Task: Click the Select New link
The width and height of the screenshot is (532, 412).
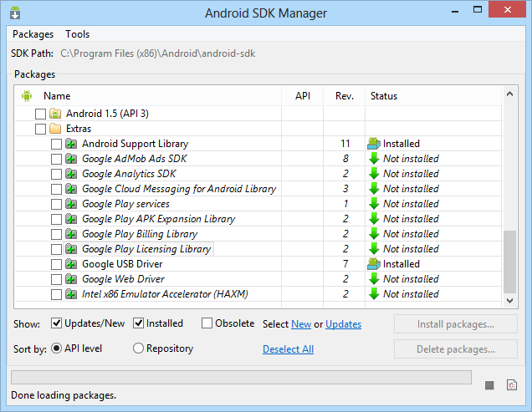Action: pyautogui.click(x=300, y=324)
